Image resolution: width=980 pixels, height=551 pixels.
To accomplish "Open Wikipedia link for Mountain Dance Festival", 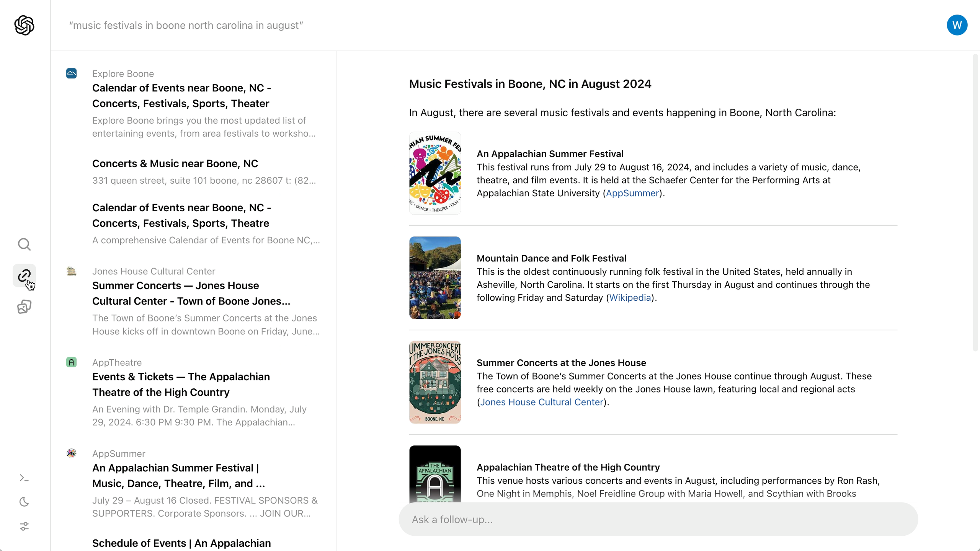I will pyautogui.click(x=629, y=297).
